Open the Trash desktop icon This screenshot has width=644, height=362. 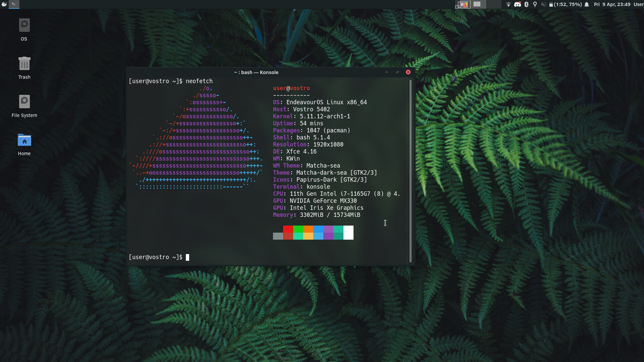tap(24, 68)
